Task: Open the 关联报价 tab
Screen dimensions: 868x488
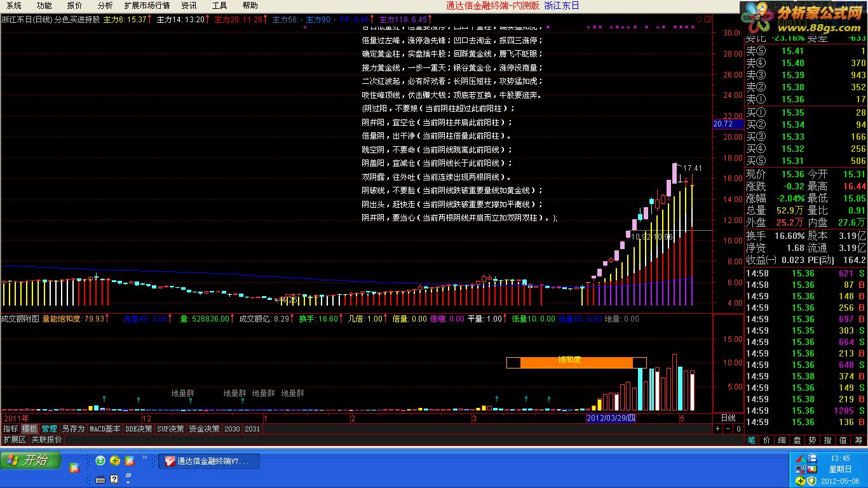Action: [46, 440]
